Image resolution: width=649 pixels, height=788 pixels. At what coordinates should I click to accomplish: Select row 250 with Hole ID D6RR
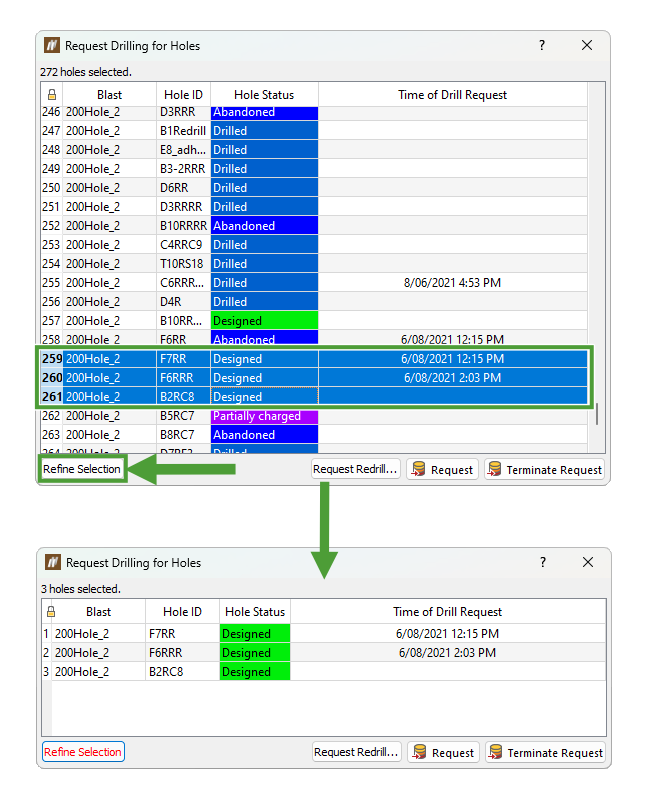tap(314, 188)
